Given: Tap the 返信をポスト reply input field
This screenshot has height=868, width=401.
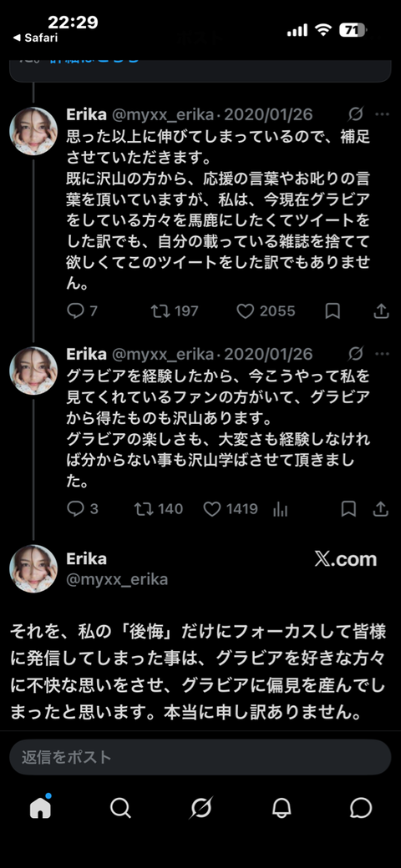Looking at the screenshot, I should pos(200,757).
